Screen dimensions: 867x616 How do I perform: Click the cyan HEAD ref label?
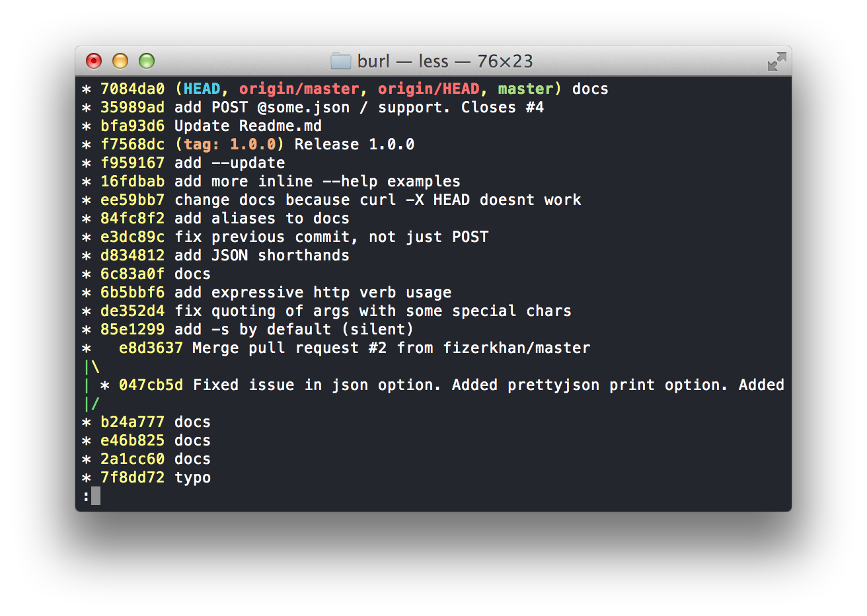pyautogui.click(x=202, y=89)
